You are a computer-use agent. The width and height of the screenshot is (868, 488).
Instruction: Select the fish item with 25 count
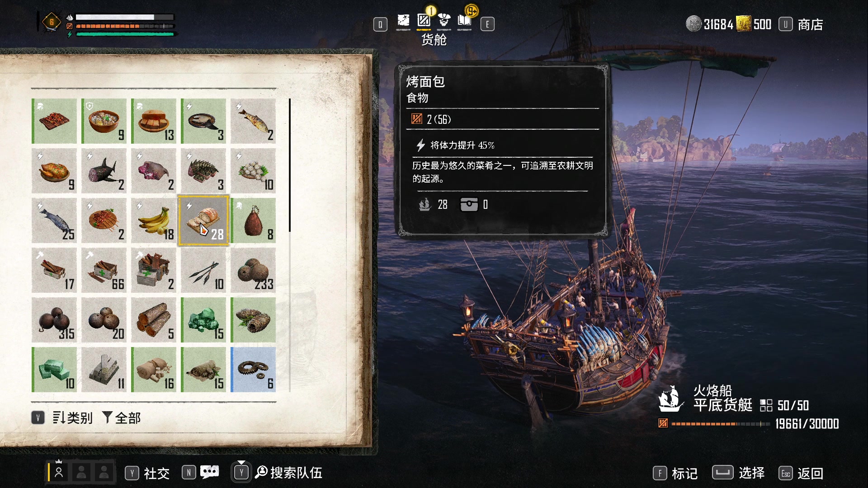tap(54, 221)
